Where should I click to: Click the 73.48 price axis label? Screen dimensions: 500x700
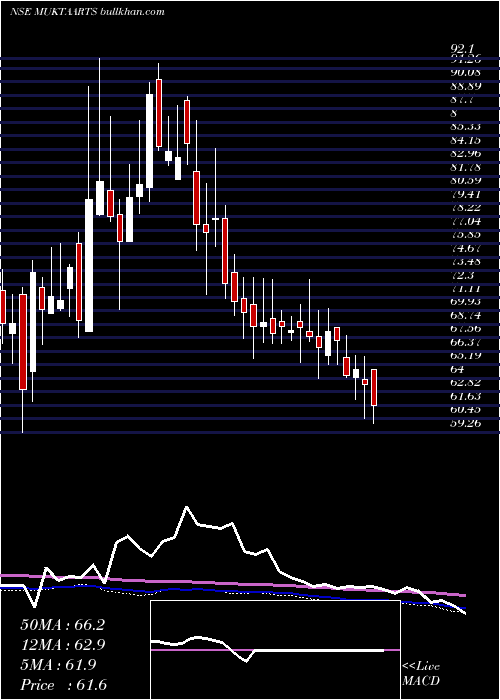coord(465,261)
